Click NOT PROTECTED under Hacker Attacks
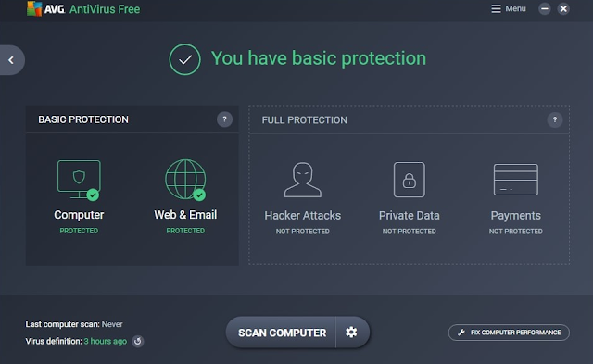Image resolution: width=593 pixels, height=364 pixels. tap(303, 232)
